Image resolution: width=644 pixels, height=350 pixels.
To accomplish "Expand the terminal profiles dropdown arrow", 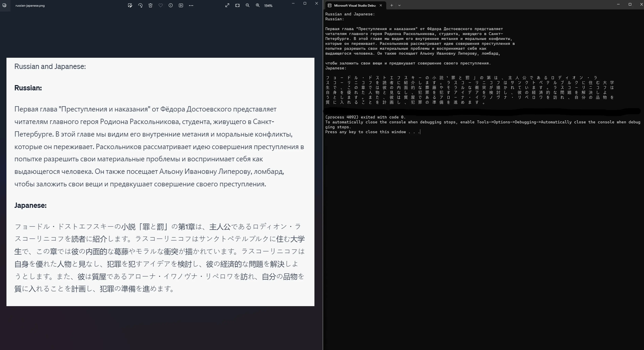I will click(x=399, y=5).
